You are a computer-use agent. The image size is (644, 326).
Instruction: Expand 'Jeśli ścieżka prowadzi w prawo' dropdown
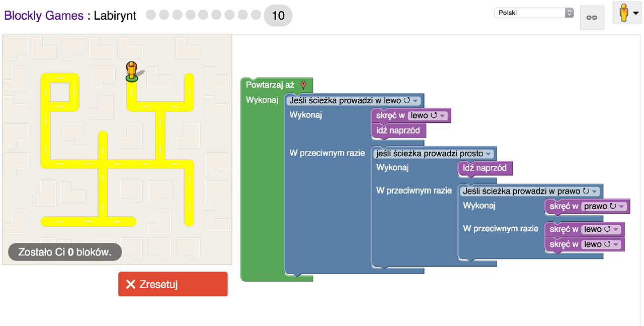coord(595,191)
